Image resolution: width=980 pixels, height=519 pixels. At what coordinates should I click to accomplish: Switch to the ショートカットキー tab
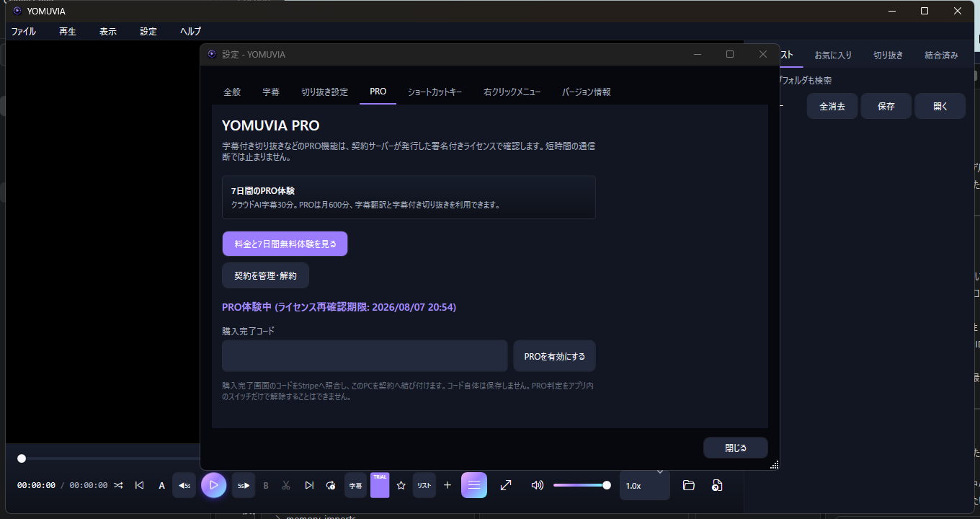[x=435, y=92]
